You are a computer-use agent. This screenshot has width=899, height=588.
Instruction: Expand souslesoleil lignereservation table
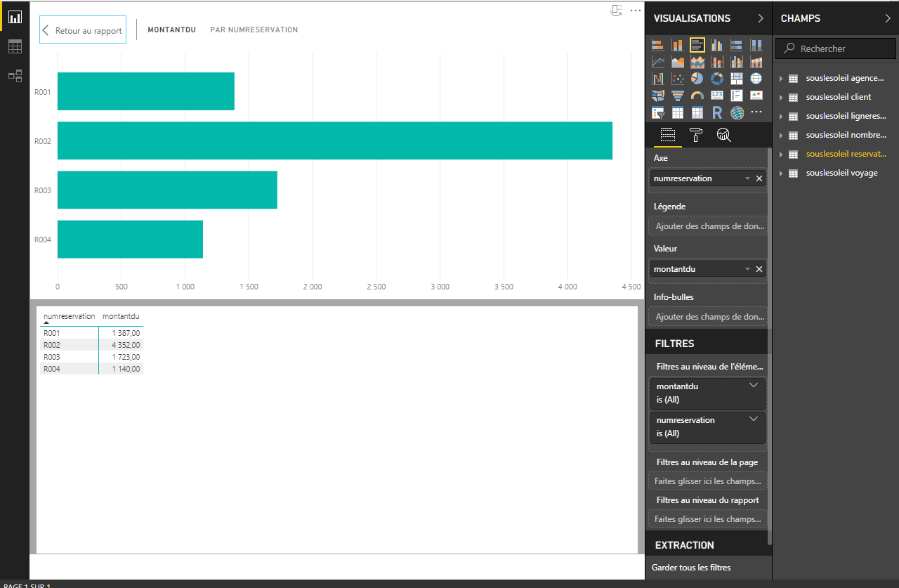781,116
